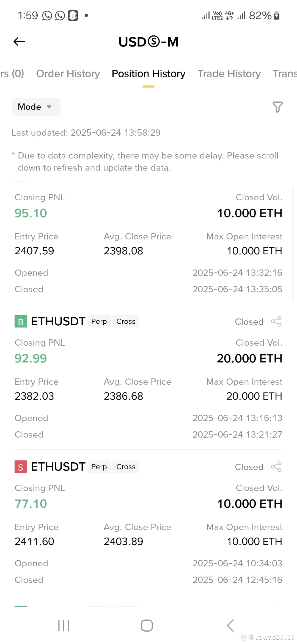297x644 pixels.
Task: Tap Android home button icon
Action: (147, 626)
